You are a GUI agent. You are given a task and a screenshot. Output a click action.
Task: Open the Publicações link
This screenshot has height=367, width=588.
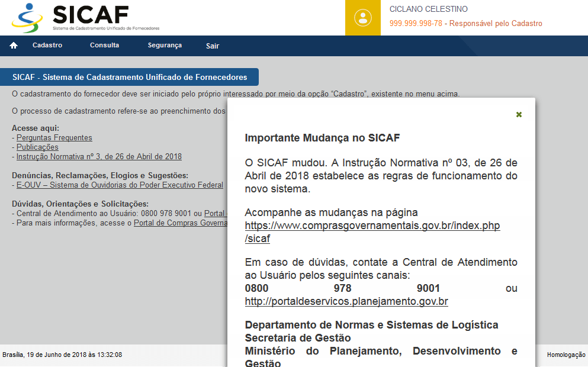37,147
